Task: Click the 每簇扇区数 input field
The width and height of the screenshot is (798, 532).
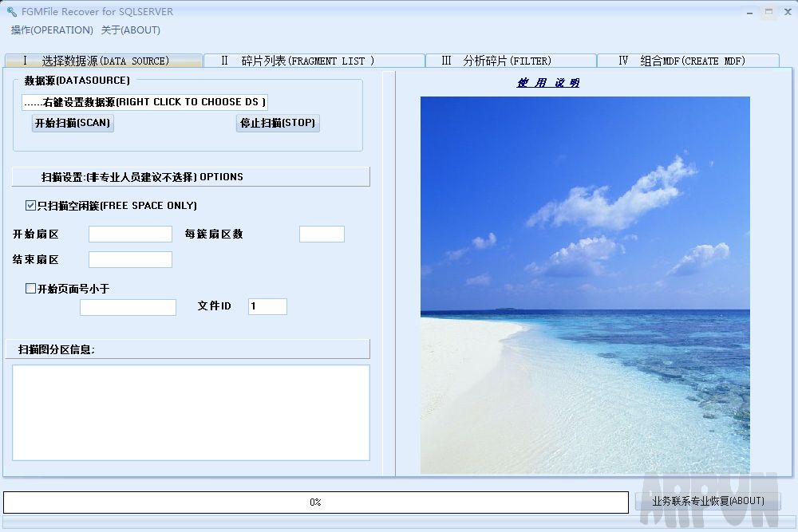Action: click(x=322, y=234)
